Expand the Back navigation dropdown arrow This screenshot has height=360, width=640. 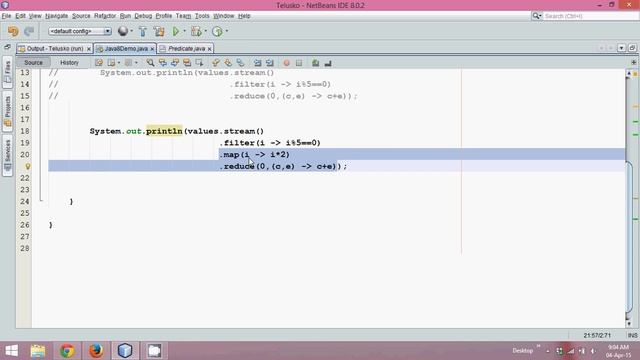point(119,63)
